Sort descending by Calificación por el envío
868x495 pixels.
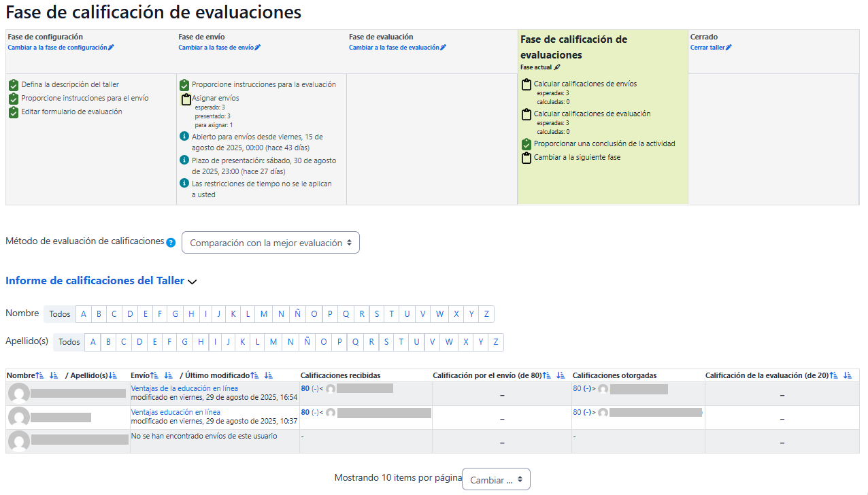point(561,375)
